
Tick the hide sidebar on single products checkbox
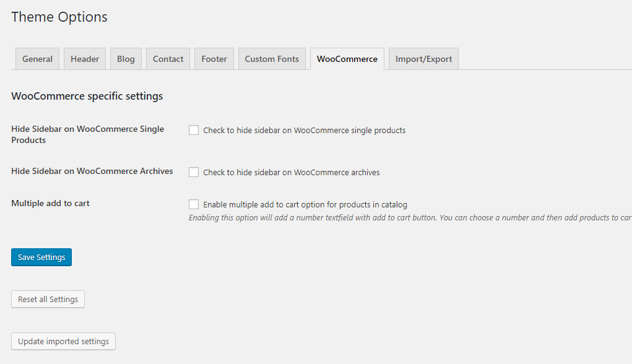point(194,130)
